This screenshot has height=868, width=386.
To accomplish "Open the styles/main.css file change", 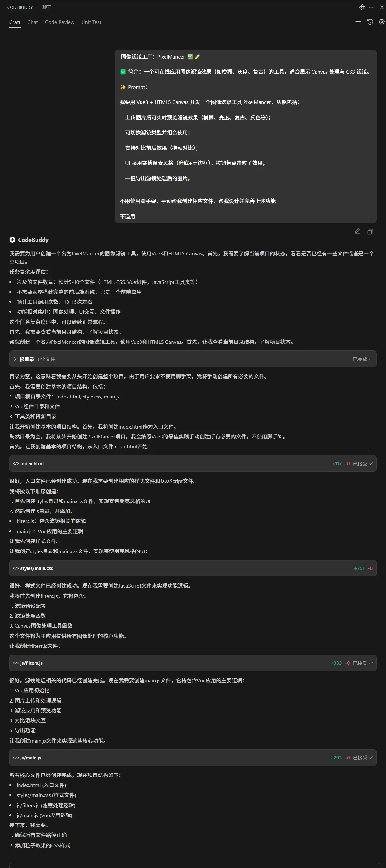I will pyautogui.click(x=193, y=568).
